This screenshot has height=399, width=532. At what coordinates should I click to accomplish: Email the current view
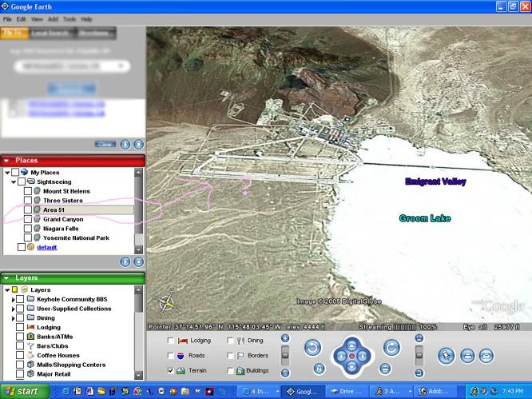486,356
